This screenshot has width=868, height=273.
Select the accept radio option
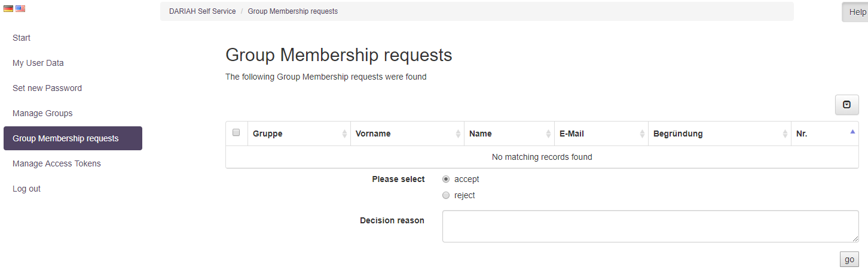[x=446, y=179]
